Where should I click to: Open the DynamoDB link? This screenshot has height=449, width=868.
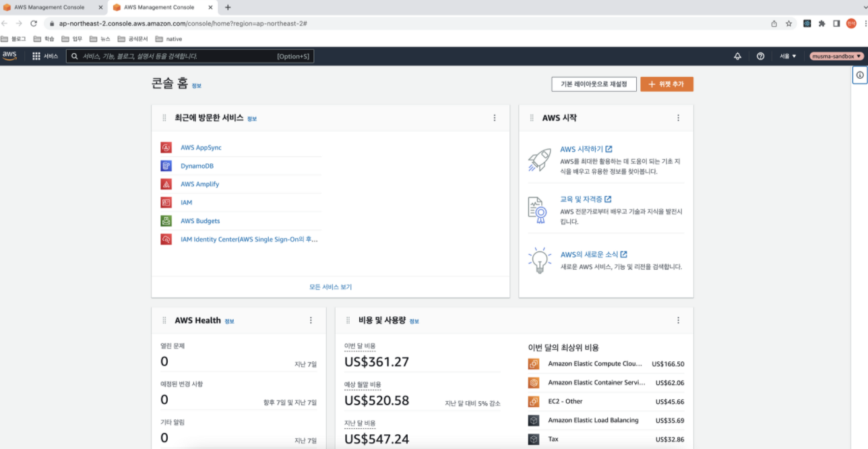[197, 166]
